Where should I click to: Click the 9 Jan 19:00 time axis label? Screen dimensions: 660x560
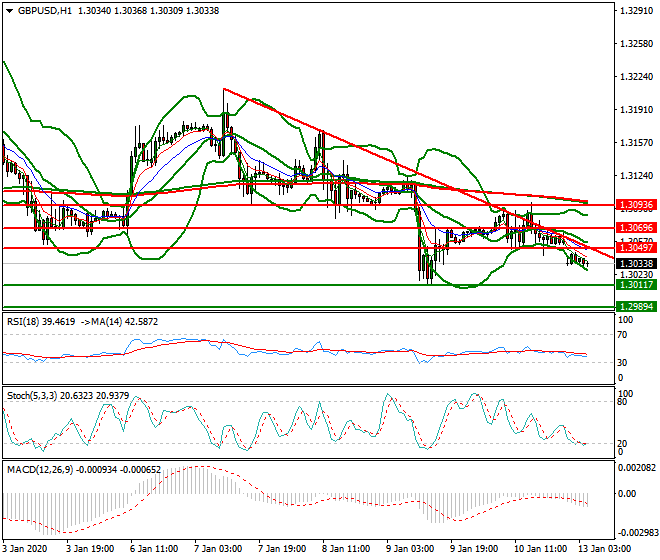point(474,549)
